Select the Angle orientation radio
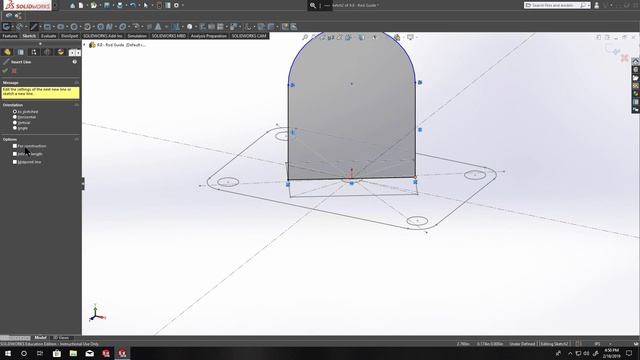Screen dimensions: 640x360 click(x=15, y=128)
